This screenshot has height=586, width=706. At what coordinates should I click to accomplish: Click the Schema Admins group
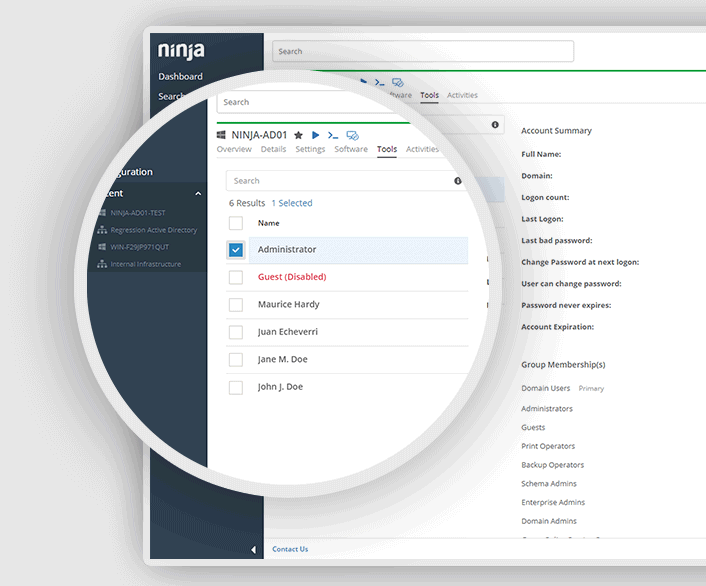coord(549,484)
